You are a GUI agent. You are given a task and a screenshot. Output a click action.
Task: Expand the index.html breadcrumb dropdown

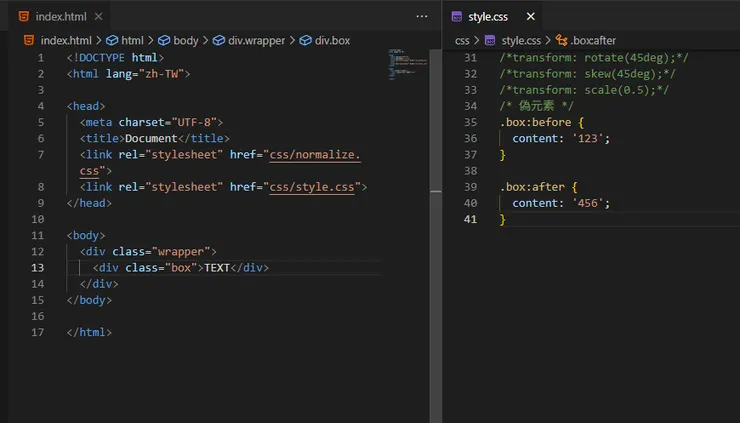click(x=66, y=40)
